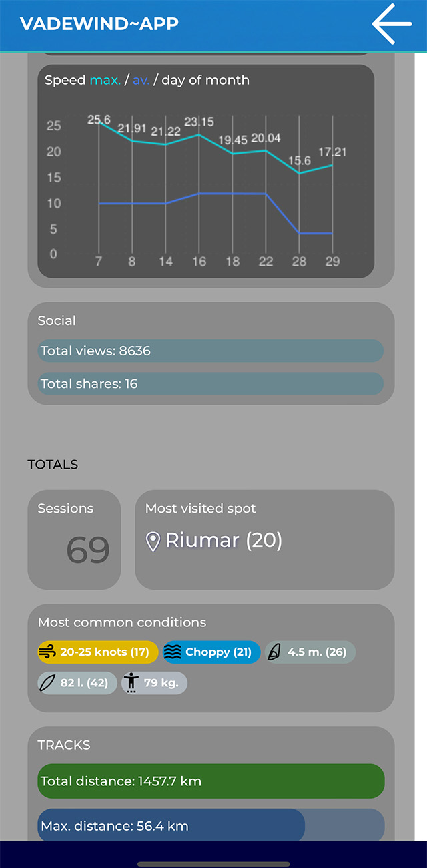
Task: Select the Choppy (21) condition chip
Action: [x=211, y=652]
